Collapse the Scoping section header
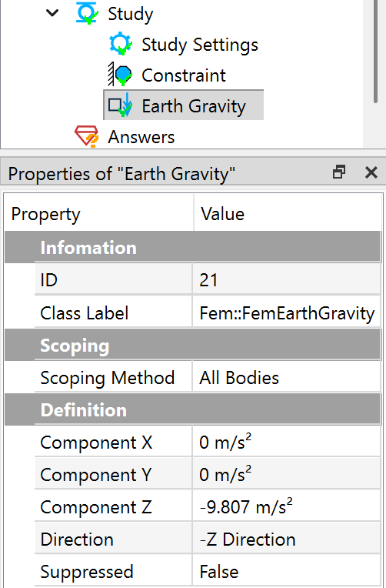 193,345
